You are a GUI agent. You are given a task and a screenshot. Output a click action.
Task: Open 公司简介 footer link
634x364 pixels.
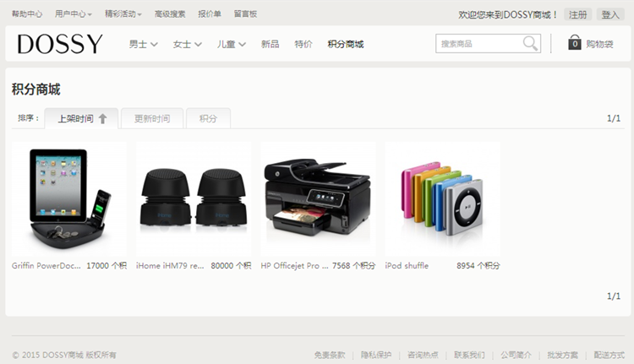(516, 355)
